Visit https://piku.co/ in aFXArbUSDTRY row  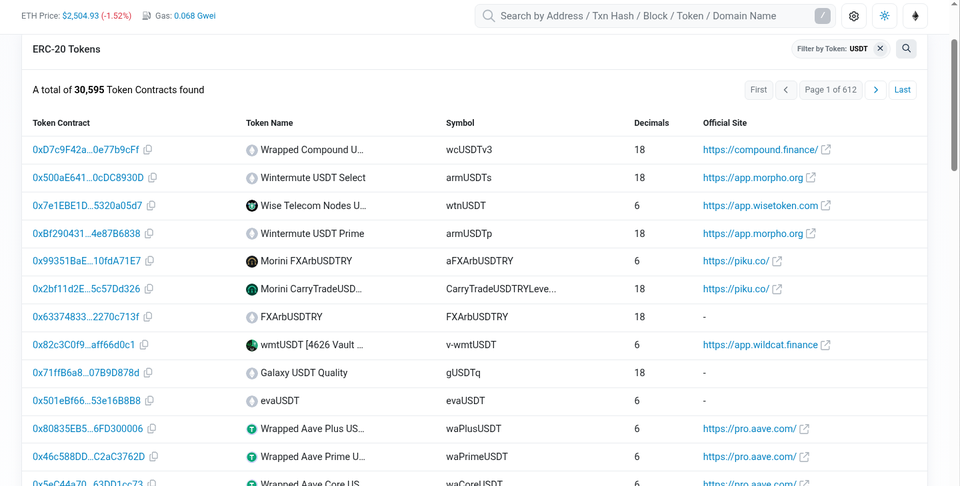736,261
